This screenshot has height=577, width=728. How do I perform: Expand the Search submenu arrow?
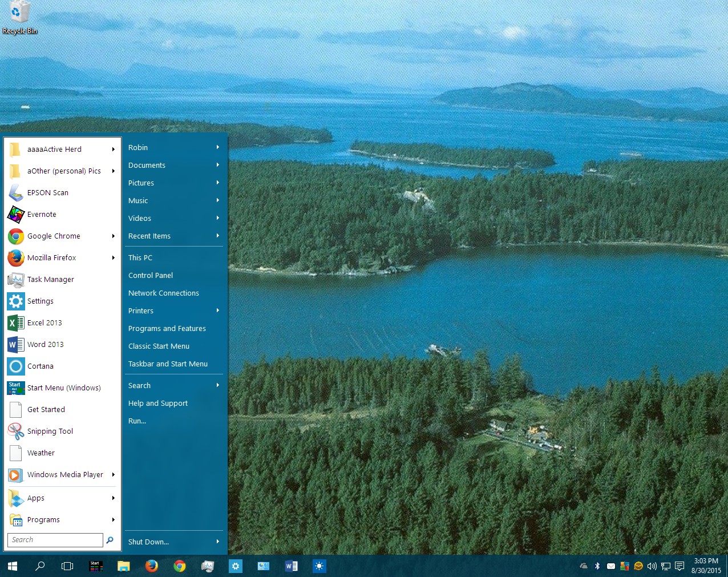[x=218, y=385]
